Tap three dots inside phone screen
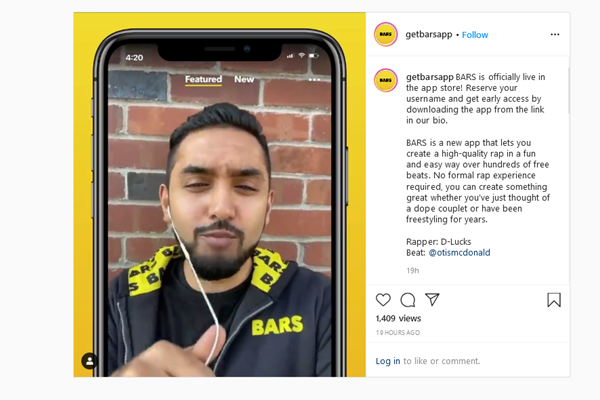This screenshot has height=400, width=600. point(314,80)
